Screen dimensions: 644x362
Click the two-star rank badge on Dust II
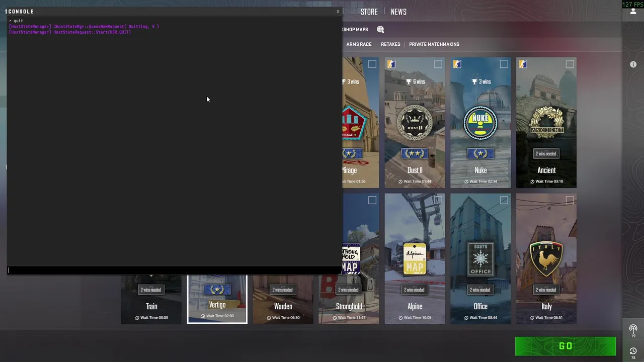(415, 153)
